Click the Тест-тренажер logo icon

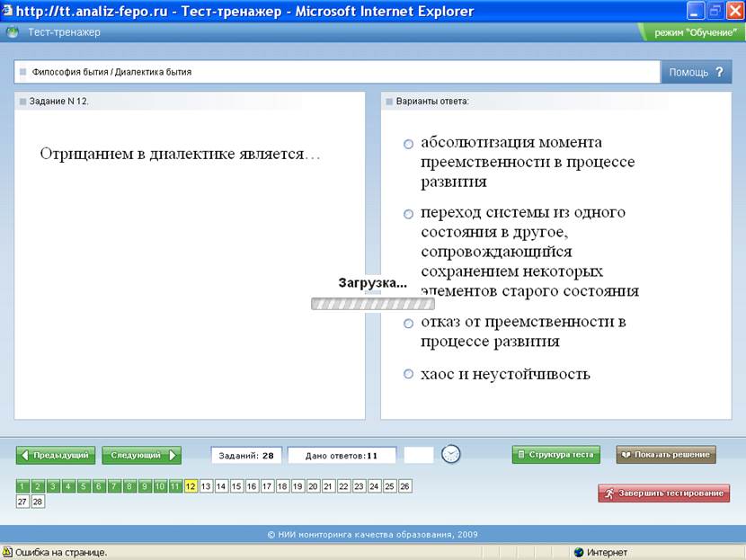pyautogui.click(x=13, y=32)
